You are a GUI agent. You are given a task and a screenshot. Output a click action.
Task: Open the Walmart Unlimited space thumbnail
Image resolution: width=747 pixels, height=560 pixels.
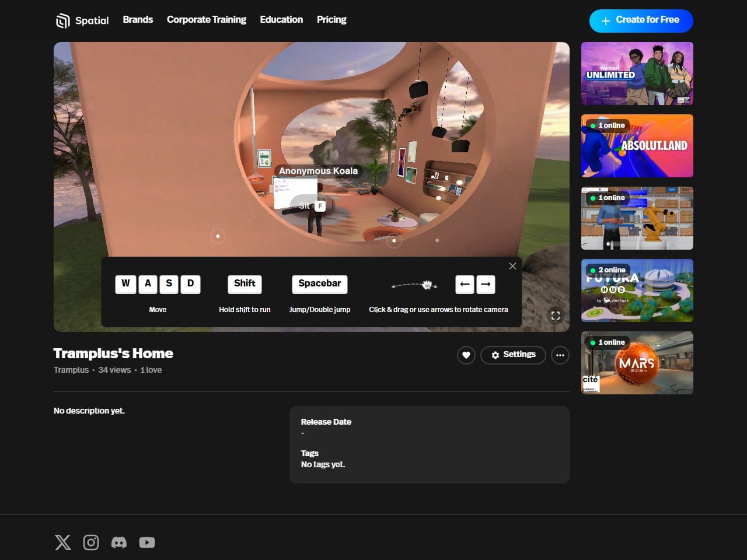pyautogui.click(x=637, y=73)
